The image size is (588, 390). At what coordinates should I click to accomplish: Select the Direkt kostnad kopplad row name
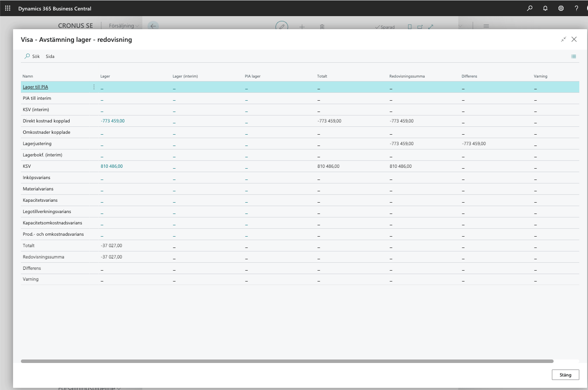pyautogui.click(x=46, y=121)
